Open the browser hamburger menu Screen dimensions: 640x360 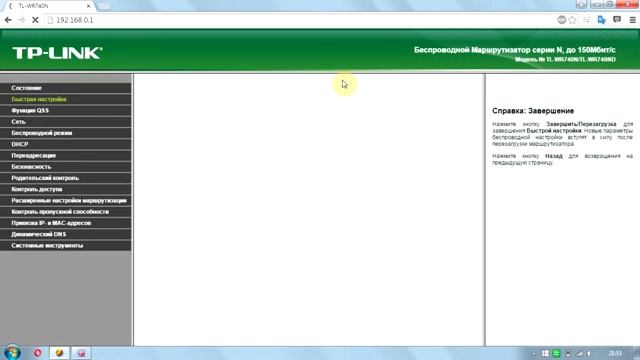click(632, 20)
